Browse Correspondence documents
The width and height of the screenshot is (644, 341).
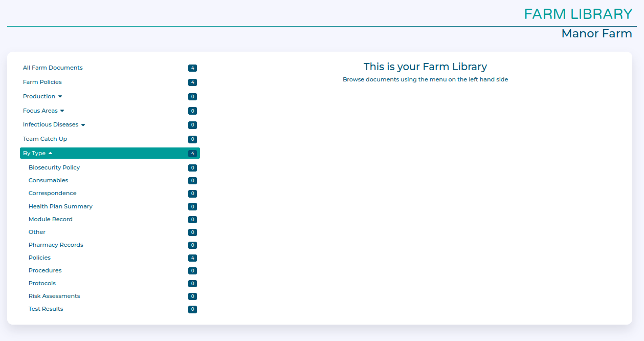(x=52, y=193)
